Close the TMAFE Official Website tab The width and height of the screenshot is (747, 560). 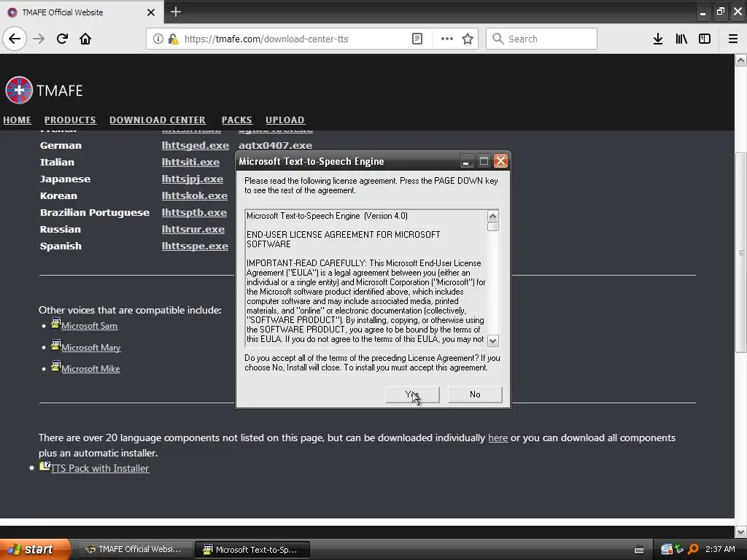coord(151,12)
